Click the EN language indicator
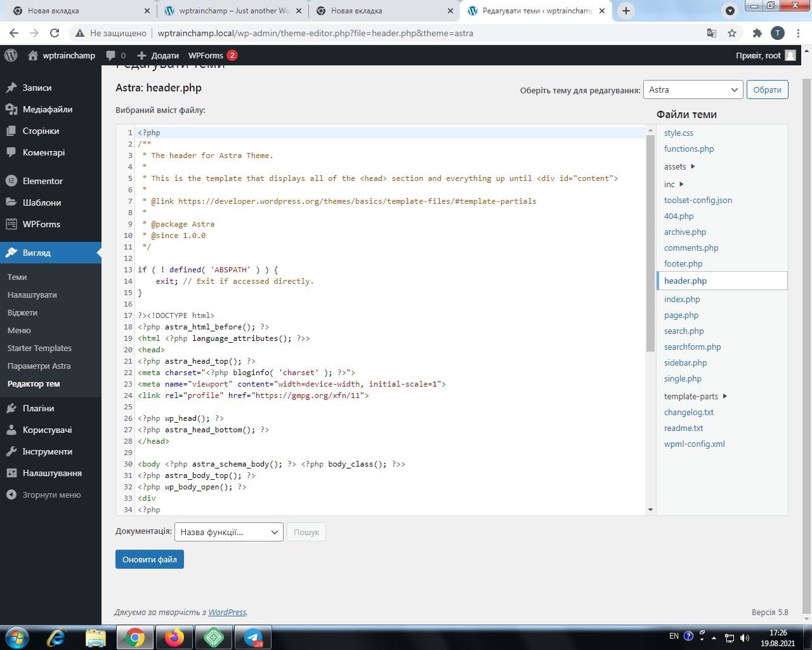 [x=674, y=635]
